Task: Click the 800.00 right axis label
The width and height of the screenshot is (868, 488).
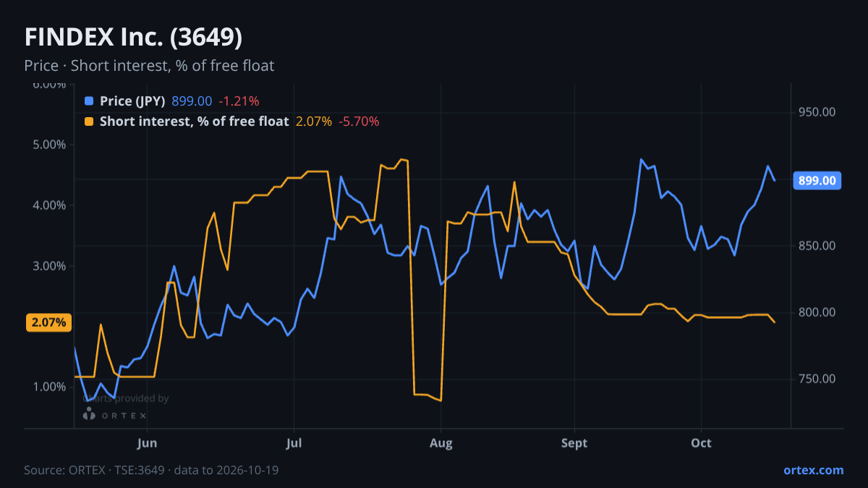Action: click(817, 312)
